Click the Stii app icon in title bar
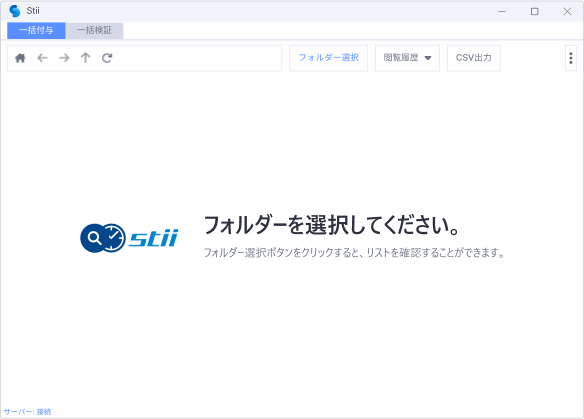The width and height of the screenshot is (584, 419). (x=15, y=11)
